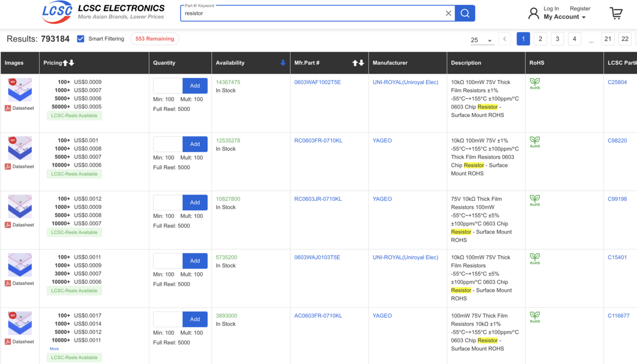Screen dimensions: 637x364
Task: Click quantity input for 0603WAF1002T5E
Action: click(x=168, y=86)
